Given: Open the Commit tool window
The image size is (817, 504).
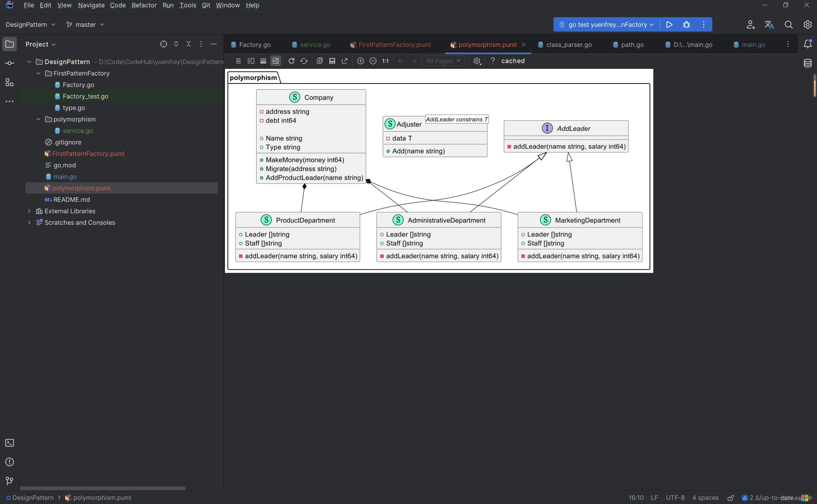Looking at the screenshot, I should pyautogui.click(x=9, y=63).
